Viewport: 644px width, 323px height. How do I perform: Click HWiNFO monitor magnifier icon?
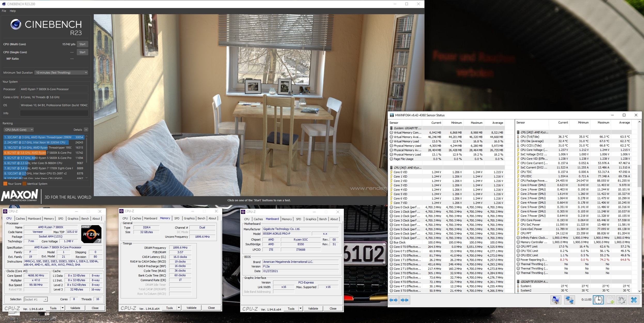click(556, 300)
